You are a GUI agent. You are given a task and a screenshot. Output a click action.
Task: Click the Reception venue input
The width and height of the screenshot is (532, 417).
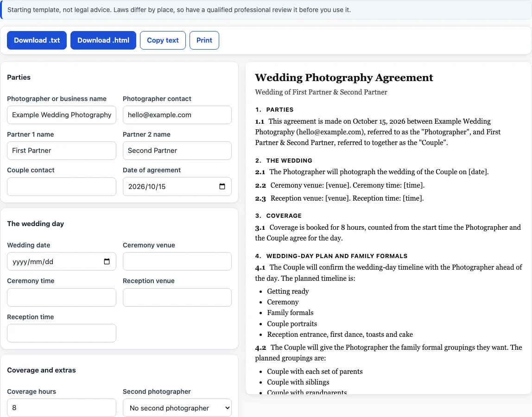click(177, 297)
